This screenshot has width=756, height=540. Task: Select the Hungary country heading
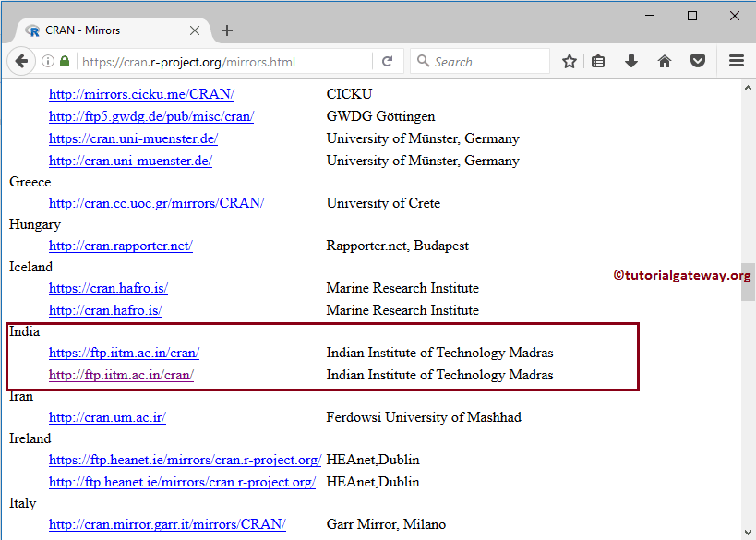point(35,224)
